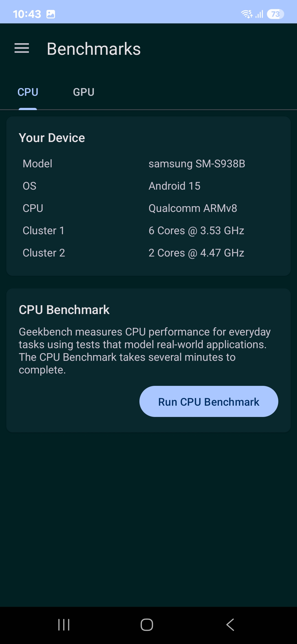Open the hamburger navigation menu

coord(22,48)
